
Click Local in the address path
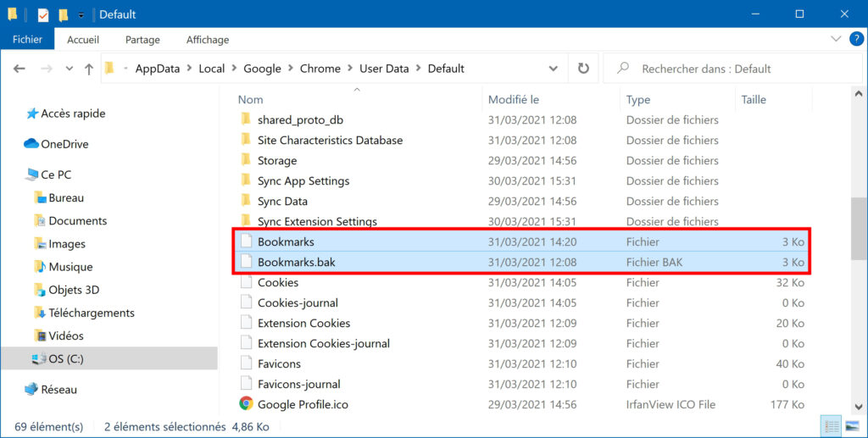coord(211,69)
